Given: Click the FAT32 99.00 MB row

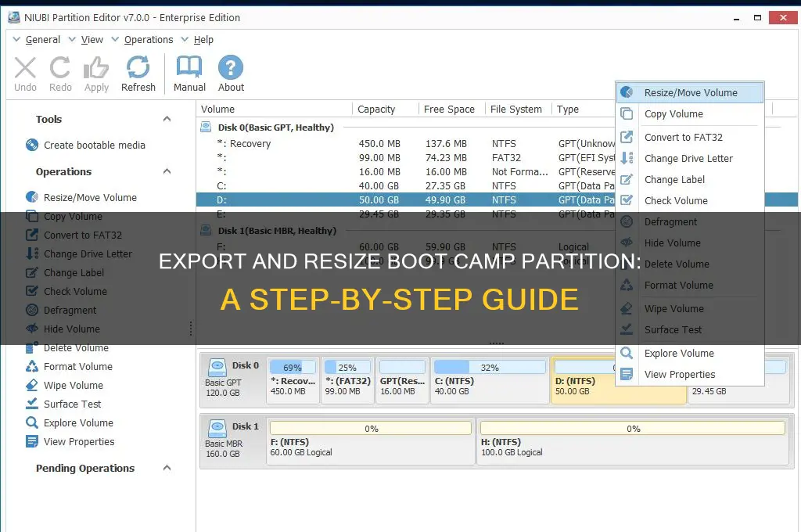Looking at the screenshot, I should pyautogui.click(x=406, y=157).
